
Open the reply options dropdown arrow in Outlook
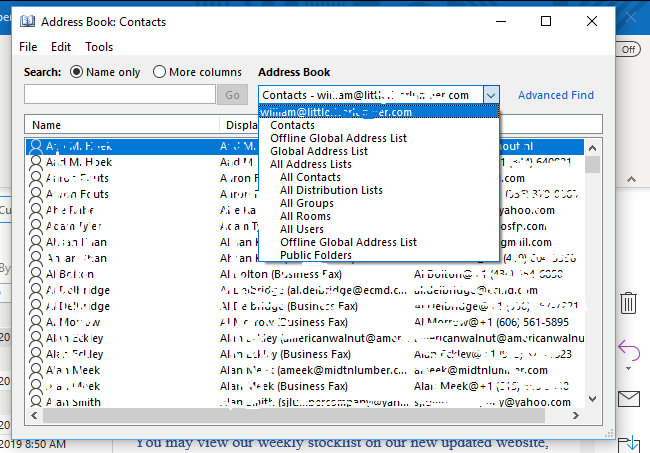click(x=629, y=368)
